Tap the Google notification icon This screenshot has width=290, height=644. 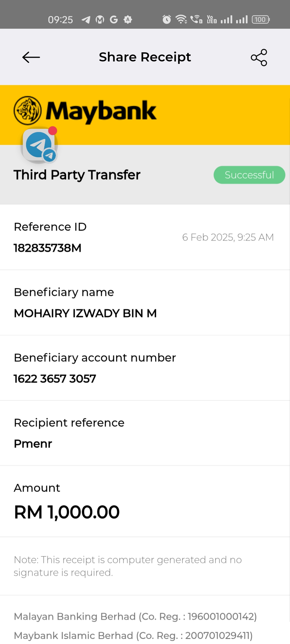pos(114,20)
